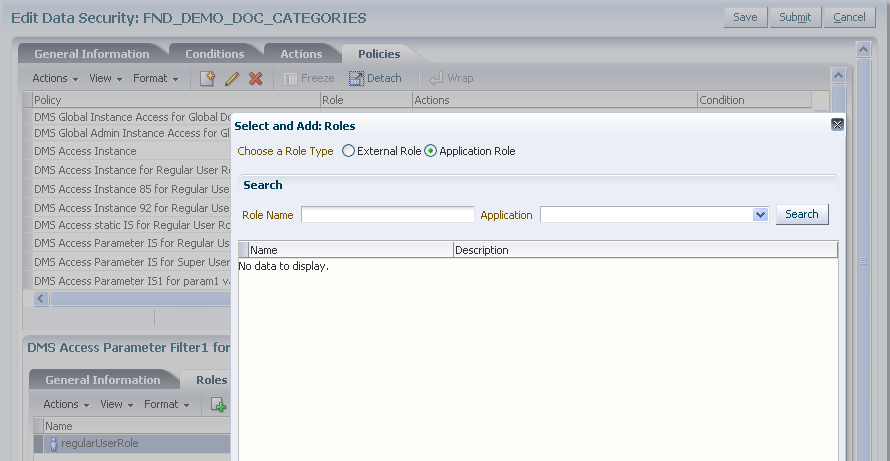The width and height of the screenshot is (890, 461).
Task: Click the Condition column header
Action: pos(755,100)
